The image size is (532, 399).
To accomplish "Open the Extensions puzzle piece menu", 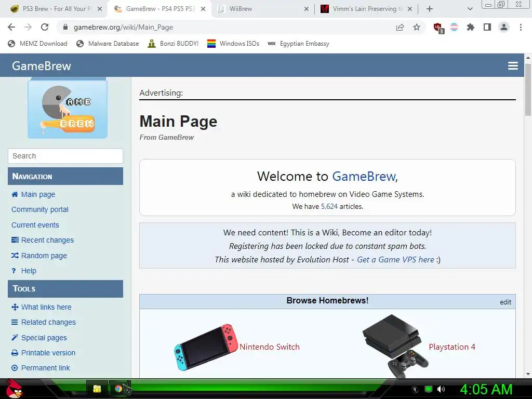I will tap(471, 27).
